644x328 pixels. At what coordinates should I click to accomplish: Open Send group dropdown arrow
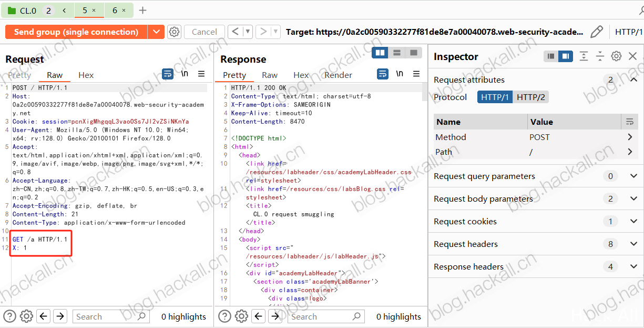coord(156,32)
